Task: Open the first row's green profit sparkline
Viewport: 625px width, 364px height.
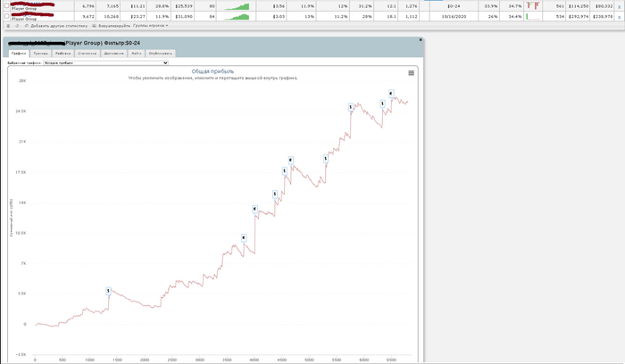Action: pos(237,6)
